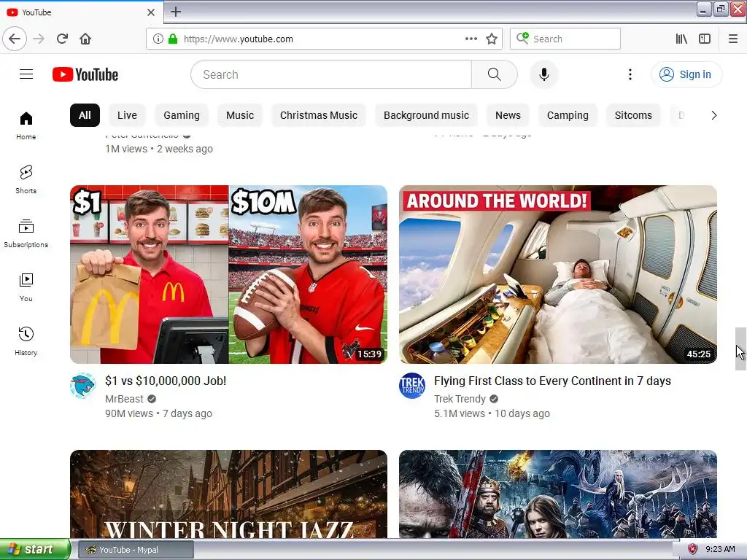Select the News filter chip
This screenshot has width=747, height=560.
pyautogui.click(x=508, y=115)
